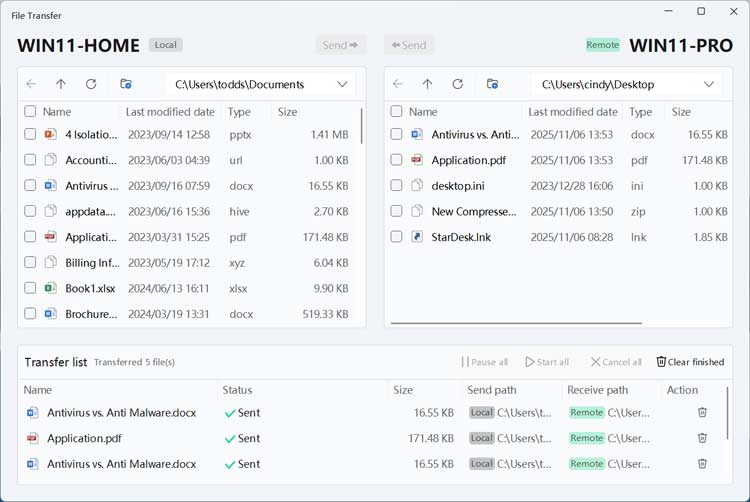
Task: Check the desktop.ini file
Action: pos(396,186)
